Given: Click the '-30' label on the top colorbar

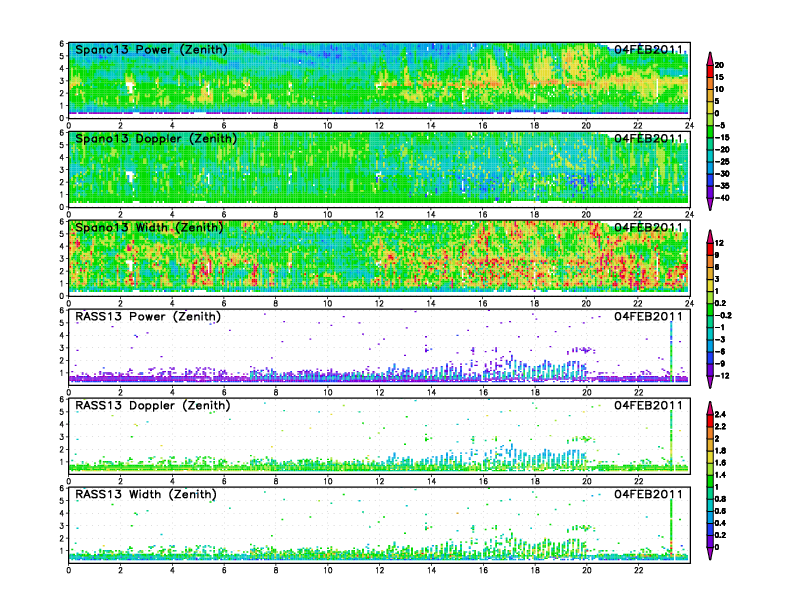Looking at the screenshot, I should point(722,174).
